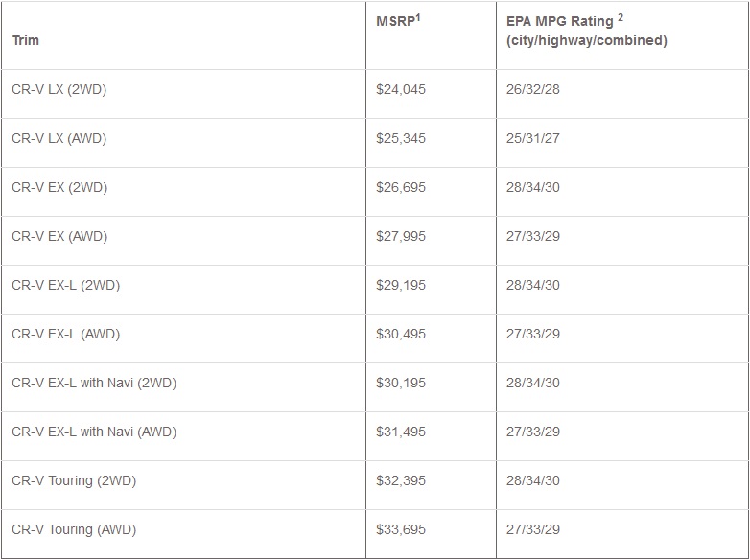Click the $27,995 MSRP value

coord(401,236)
